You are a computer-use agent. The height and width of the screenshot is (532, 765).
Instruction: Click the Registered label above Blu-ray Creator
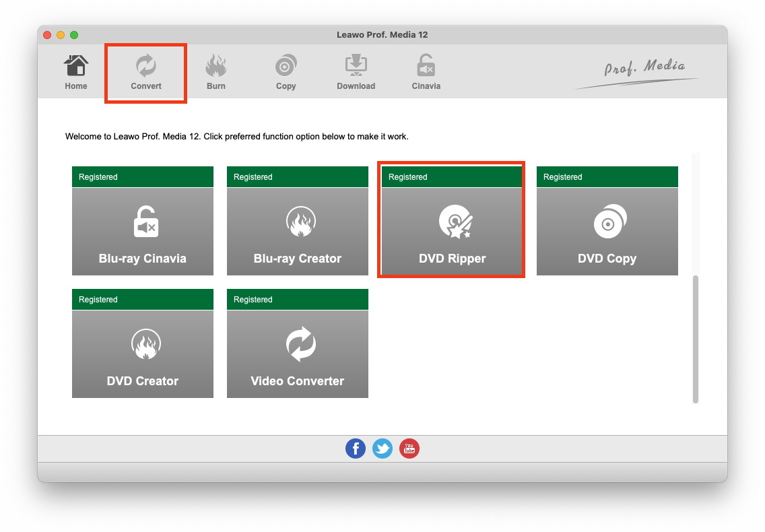pos(253,176)
